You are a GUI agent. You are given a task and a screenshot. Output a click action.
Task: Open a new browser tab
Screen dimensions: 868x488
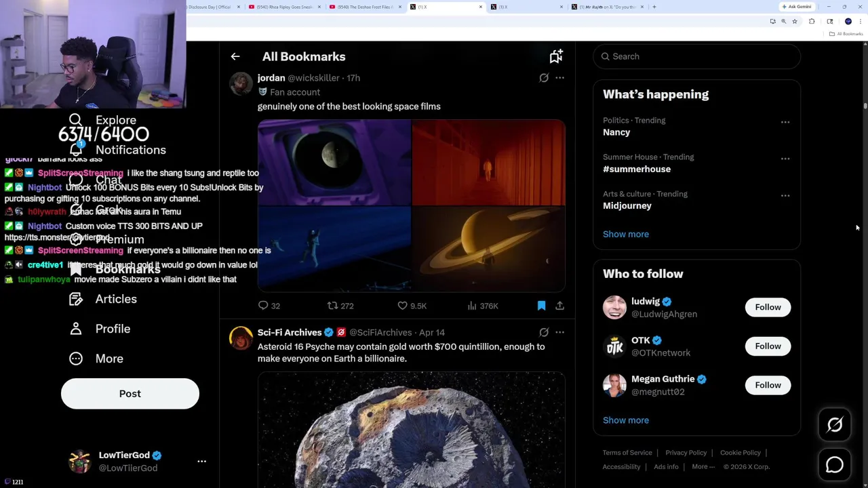pos(654,7)
